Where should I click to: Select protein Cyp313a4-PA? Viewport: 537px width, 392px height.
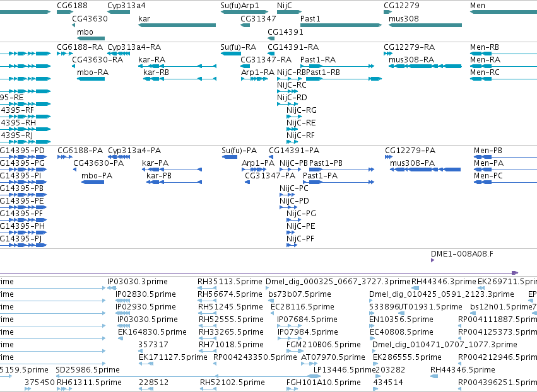pyautogui.click(x=134, y=151)
